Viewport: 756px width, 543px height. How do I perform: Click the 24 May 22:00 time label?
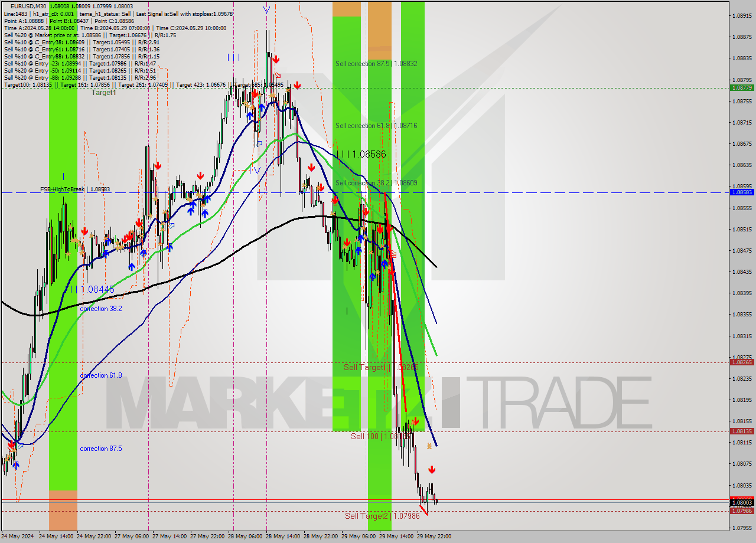(94, 537)
